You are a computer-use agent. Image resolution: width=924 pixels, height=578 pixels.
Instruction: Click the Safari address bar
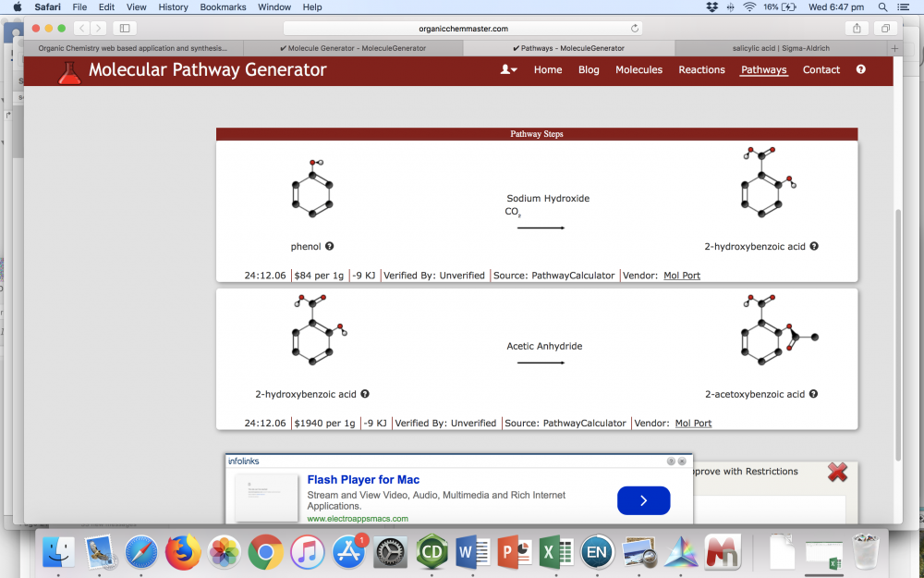[x=462, y=29]
